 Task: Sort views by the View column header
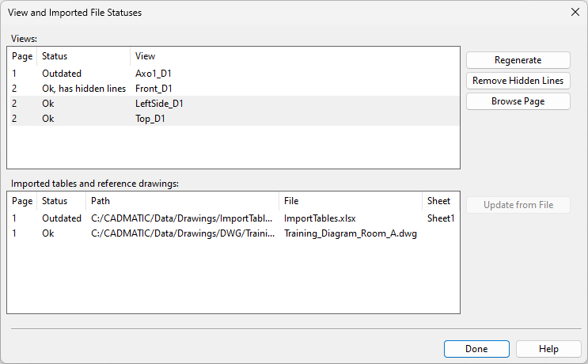click(x=294, y=56)
